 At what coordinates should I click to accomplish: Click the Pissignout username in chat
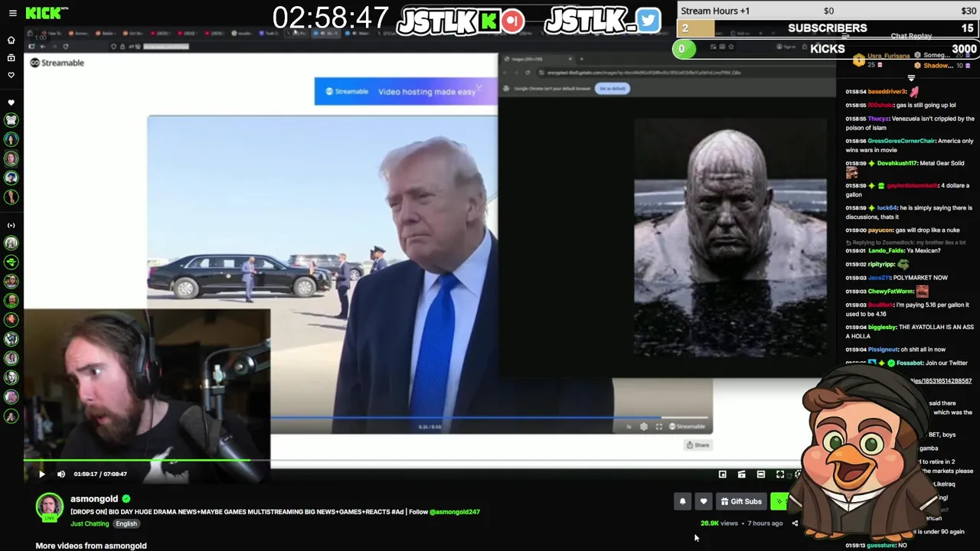coord(884,349)
